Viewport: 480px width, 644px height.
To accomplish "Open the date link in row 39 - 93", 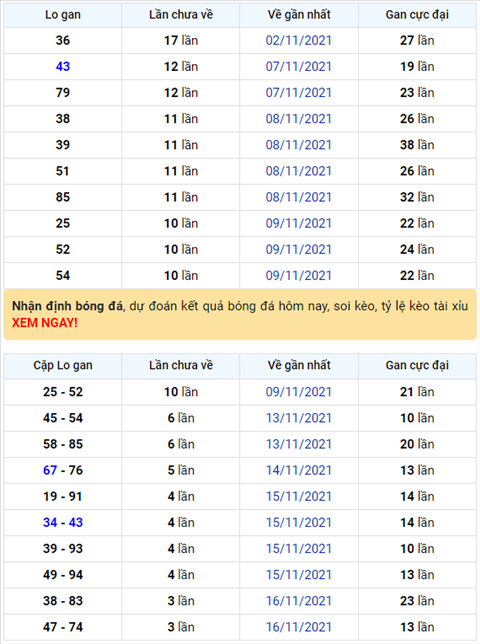I will click(x=299, y=549).
